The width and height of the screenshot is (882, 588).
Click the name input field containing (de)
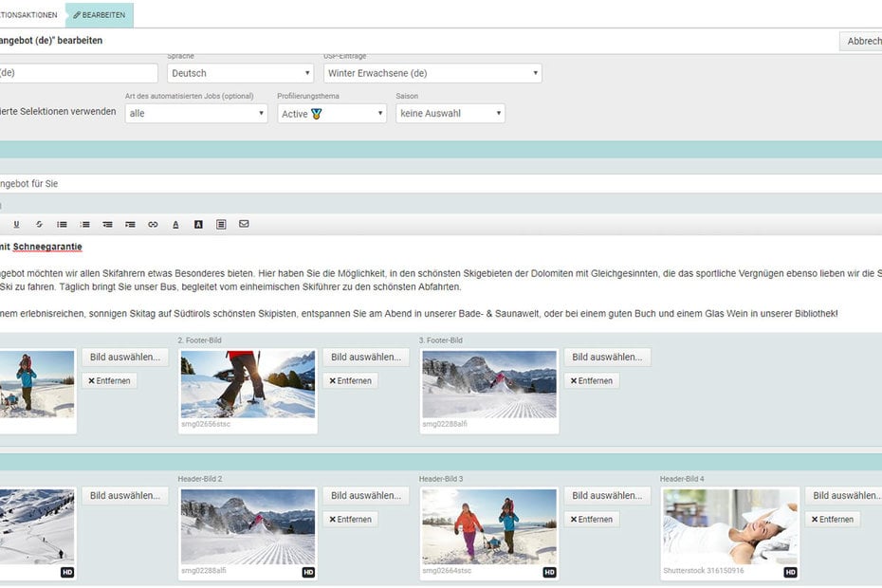pyautogui.click(x=79, y=73)
